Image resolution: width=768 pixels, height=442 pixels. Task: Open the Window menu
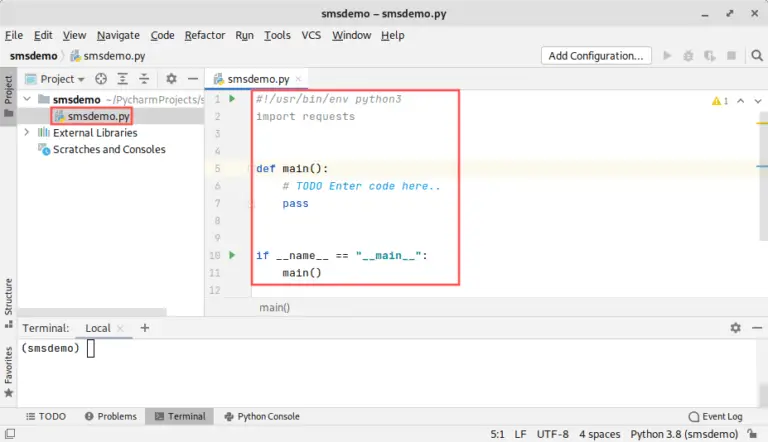point(351,35)
